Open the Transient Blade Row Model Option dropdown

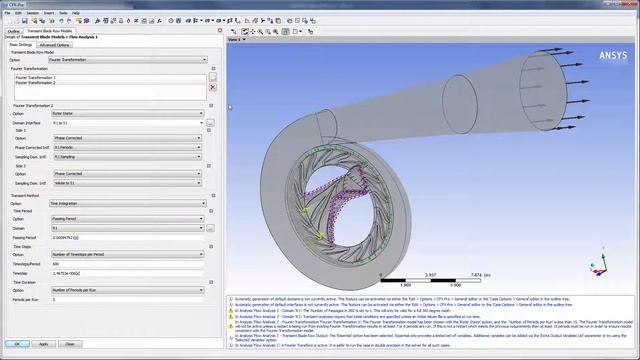pyautogui.click(x=128, y=60)
